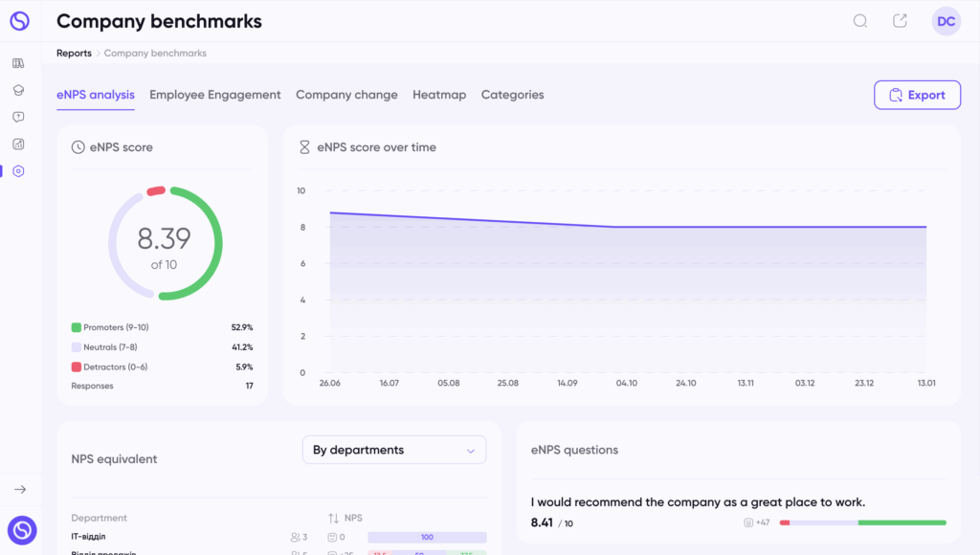Click the hourglass icon beside eNPS score over time
The width and height of the screenshot is (980, 555).
click(x=304, y=147)
